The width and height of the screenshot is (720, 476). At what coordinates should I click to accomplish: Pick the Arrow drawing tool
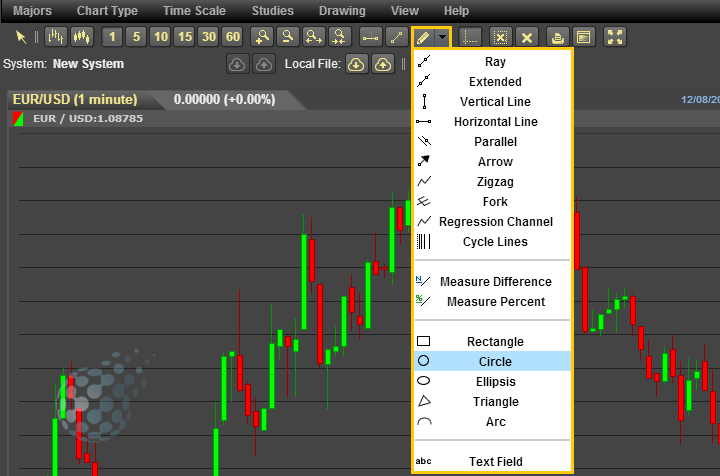click(492, 162)
